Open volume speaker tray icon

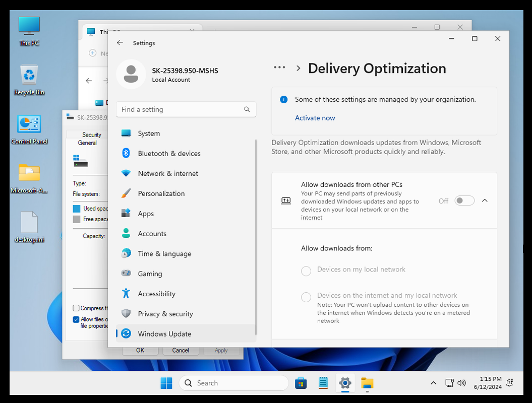[461, 383]
